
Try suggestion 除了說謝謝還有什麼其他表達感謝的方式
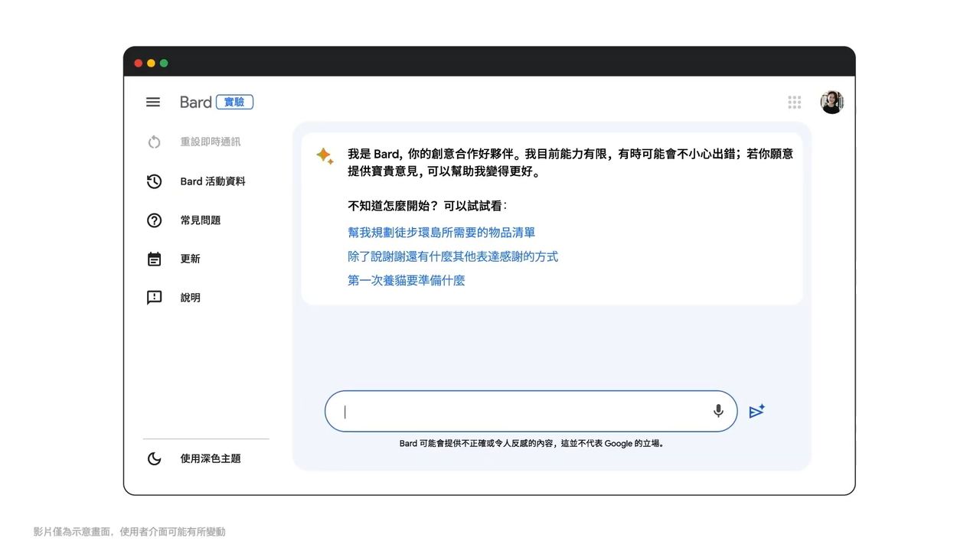453,256
